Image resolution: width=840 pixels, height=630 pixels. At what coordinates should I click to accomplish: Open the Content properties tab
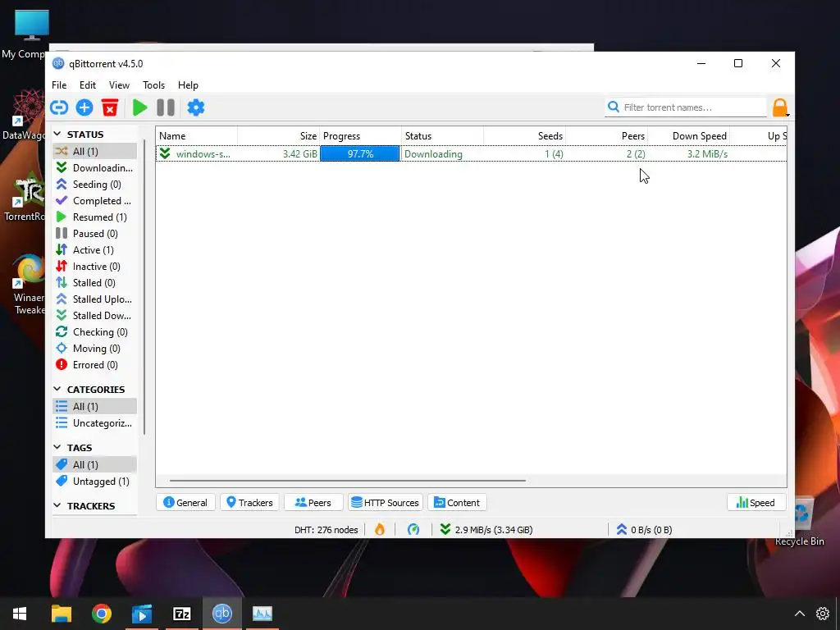[x=457, y=503]
